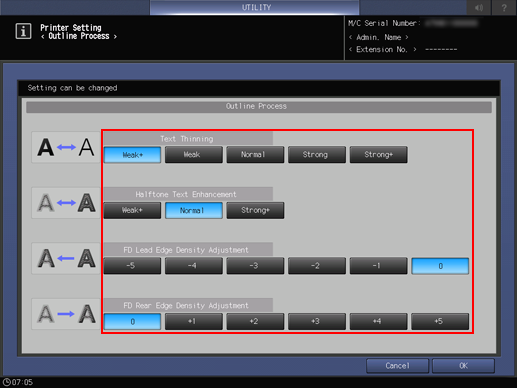Viewport: 517px width, 388px height.
Task: Set Text Thinning to Normal
Action: (255, 155)
